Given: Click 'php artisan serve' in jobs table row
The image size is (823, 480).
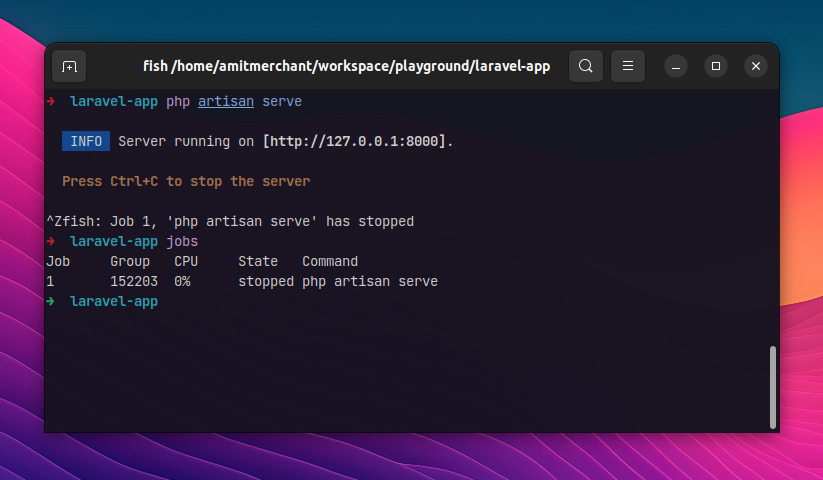Looking at the screenshot, I should point(370,281).
